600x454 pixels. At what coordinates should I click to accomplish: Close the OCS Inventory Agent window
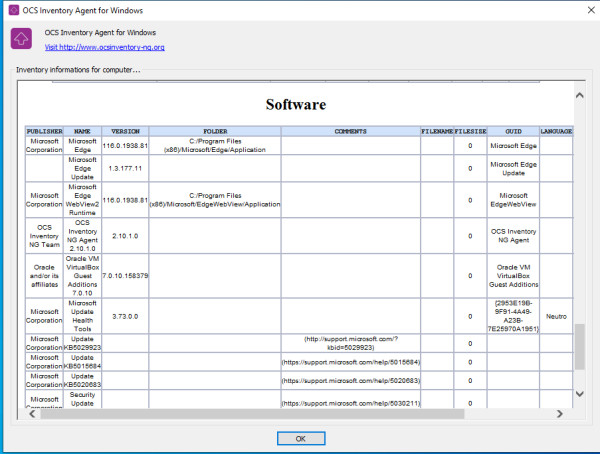click(x=591, y=10)
